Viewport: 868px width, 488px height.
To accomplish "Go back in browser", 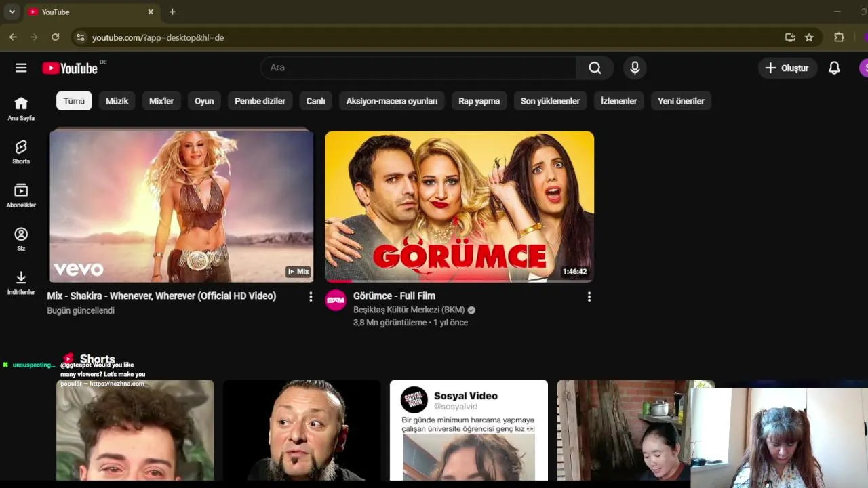I will click(x=13, y=37).
